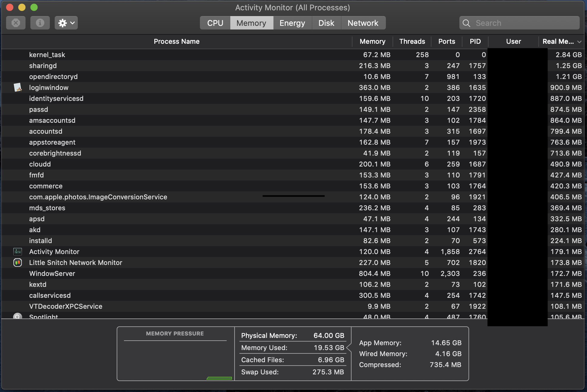This screenshot has height=392, width=587.
Task: Open the gear actions dropdown menu
Action: click(x=66, y=23)
